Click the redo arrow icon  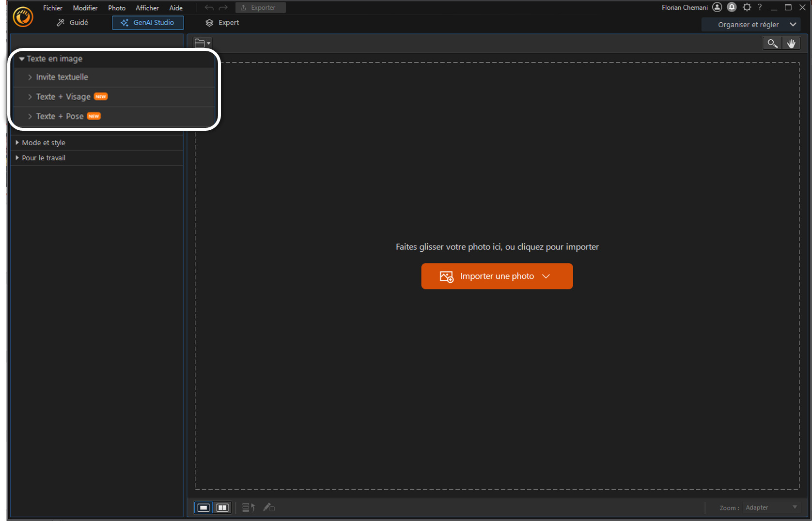(x=223, y=8)
